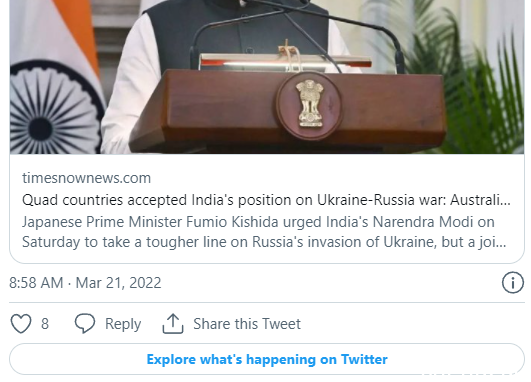
Task: Click the Reply text label
Action: click(123, 324)
